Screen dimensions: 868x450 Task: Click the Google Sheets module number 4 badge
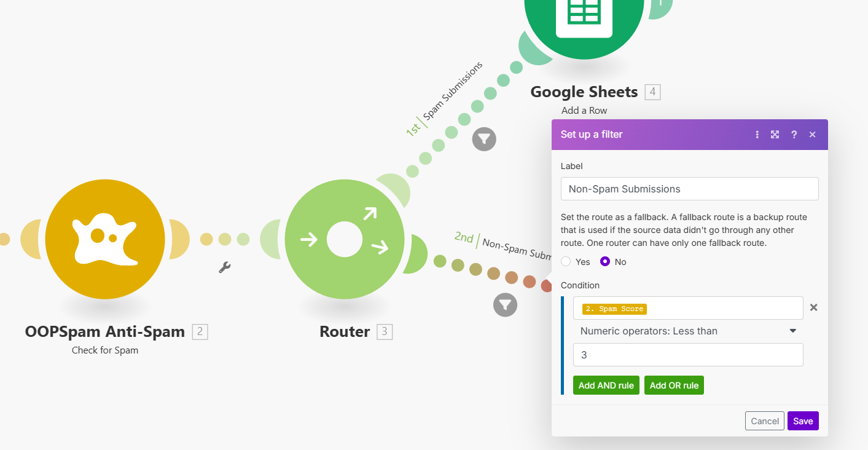pyautogui.click(x=652, y=92)
